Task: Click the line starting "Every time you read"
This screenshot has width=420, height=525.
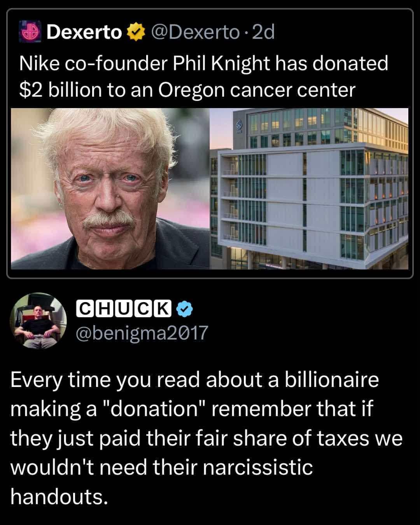Action: coord(194,380)
